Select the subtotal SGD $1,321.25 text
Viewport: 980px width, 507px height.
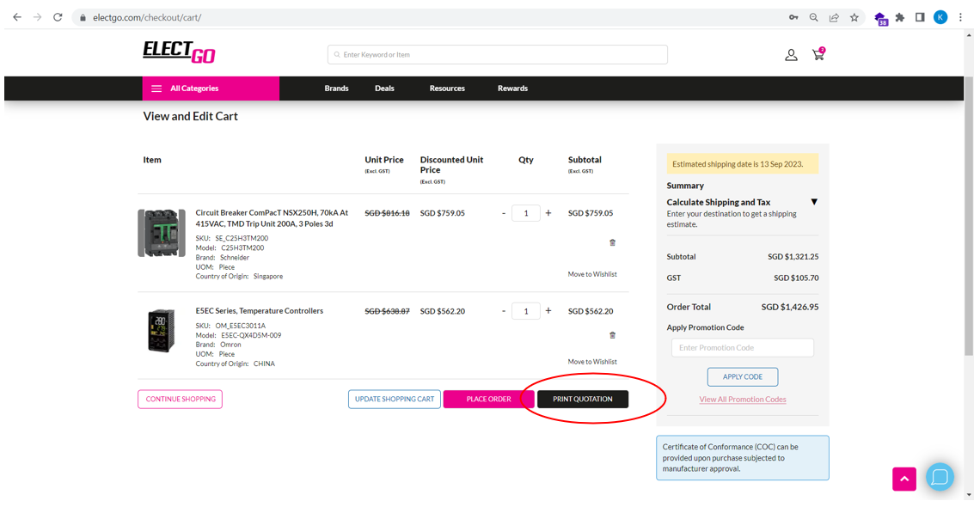point(793,257)
